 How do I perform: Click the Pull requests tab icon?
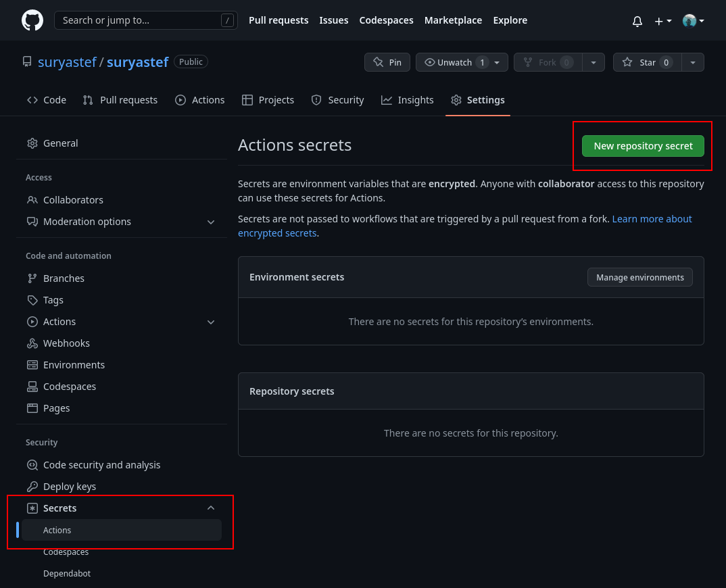[x=88, y=100]
